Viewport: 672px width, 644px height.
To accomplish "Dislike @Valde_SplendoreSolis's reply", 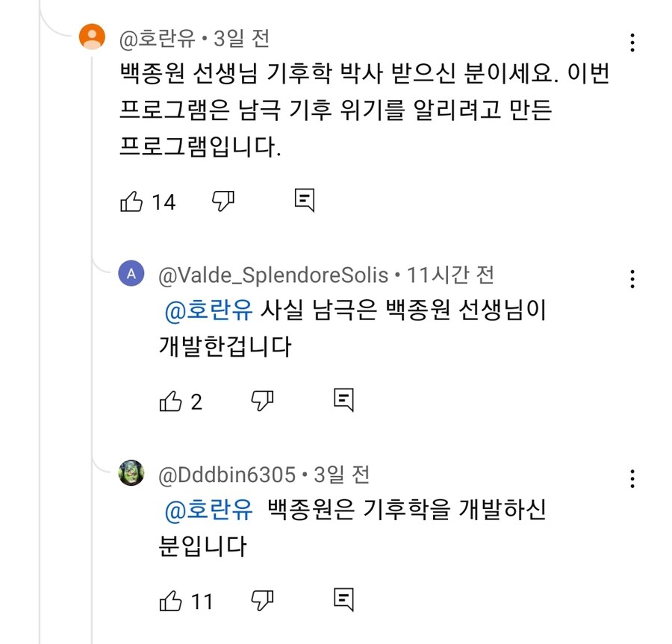I will tap(263, 401).
